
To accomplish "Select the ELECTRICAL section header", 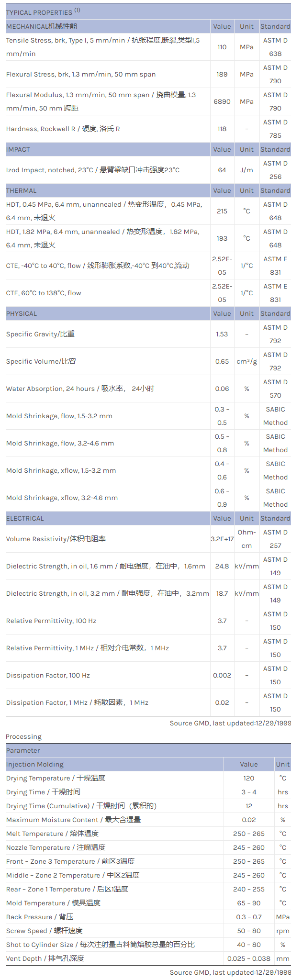I will point(25,518).
